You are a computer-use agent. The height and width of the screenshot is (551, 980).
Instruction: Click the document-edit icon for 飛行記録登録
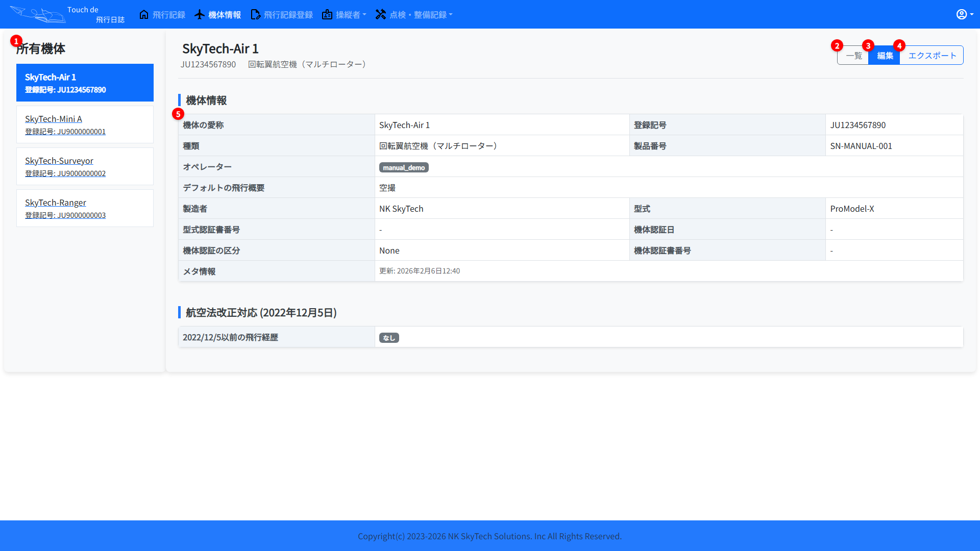coord(255,14)
